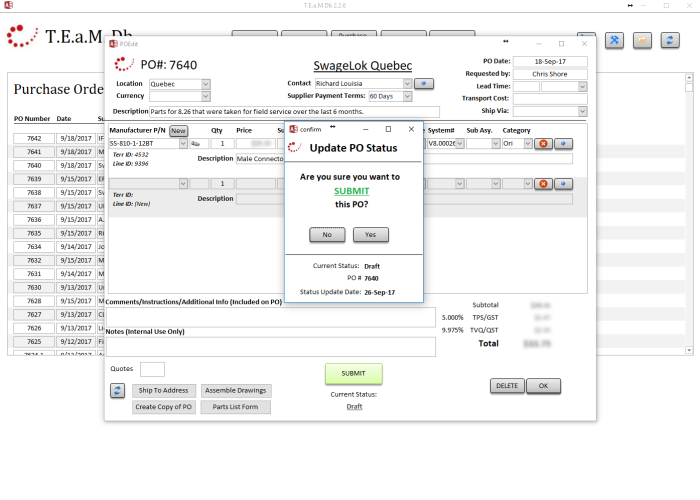
Task: Click the Quotes input box
Action: point(152,370)
